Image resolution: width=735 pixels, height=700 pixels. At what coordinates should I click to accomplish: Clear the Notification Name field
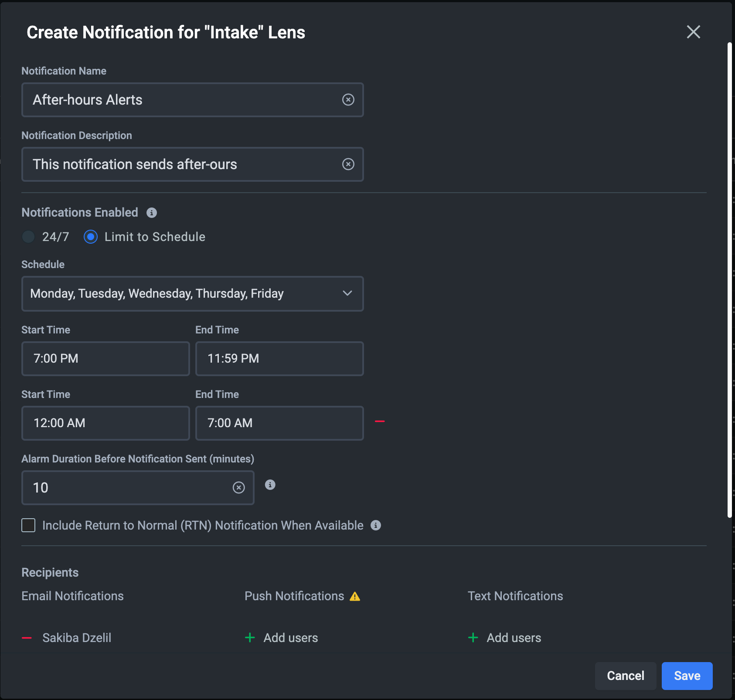348,100
